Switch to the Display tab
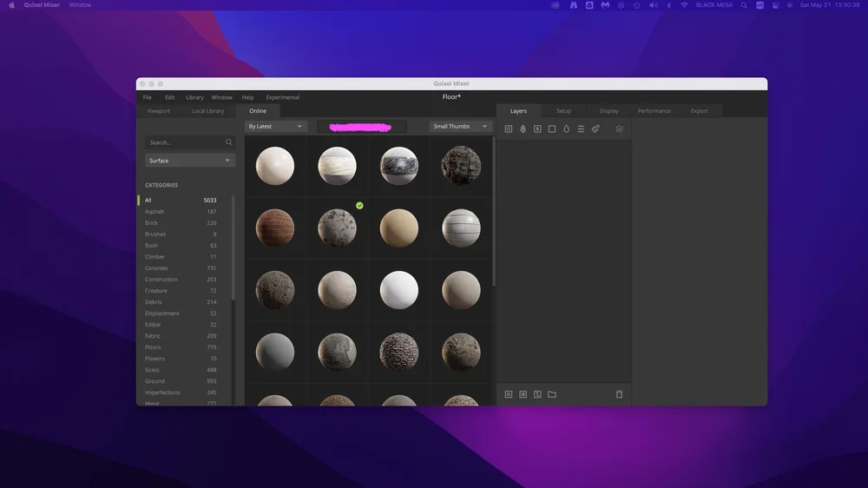 tap(609, 111)
